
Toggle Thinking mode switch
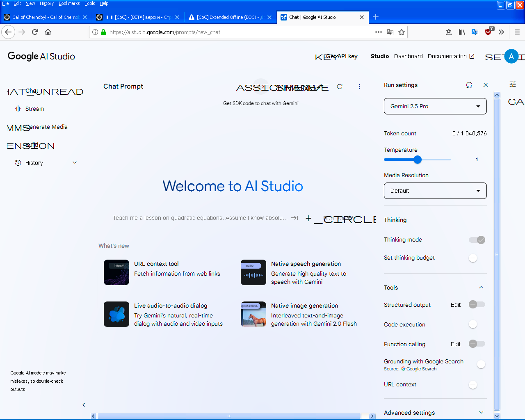477,240
